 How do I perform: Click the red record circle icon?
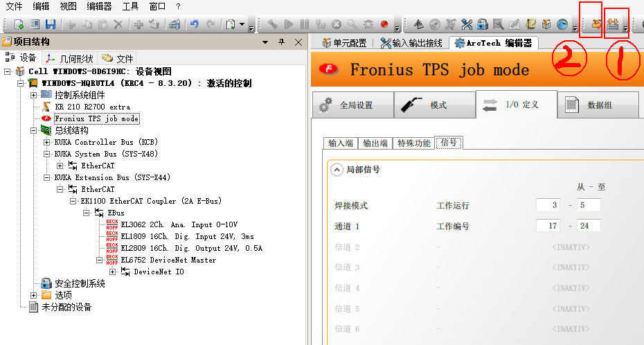pos(384,25)
